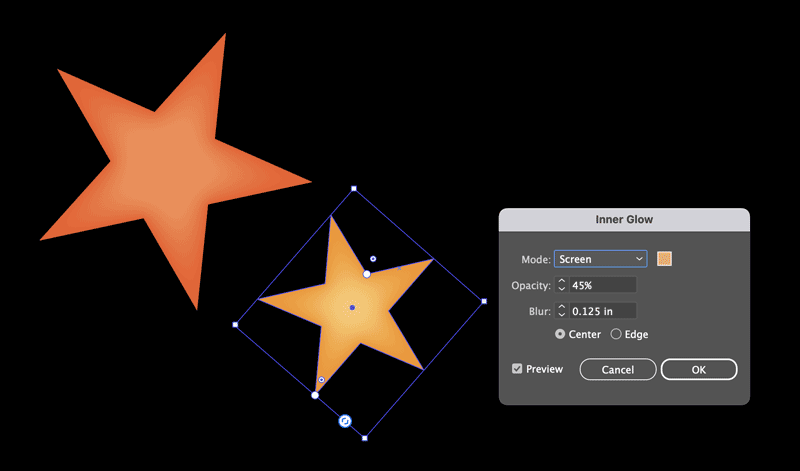Screen dimensions: 800x471
Task: Confirm Inner Glow with OK
Action: [x=699, y=369]
